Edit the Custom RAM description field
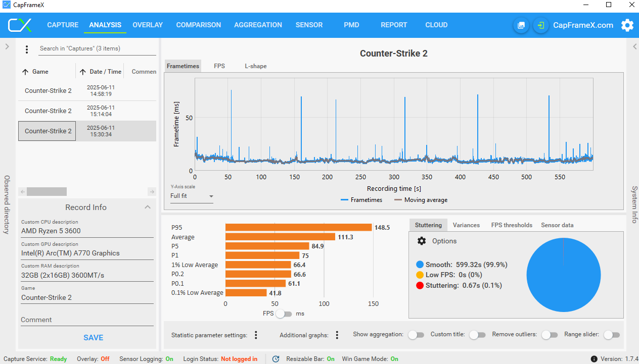 [87, 276]
